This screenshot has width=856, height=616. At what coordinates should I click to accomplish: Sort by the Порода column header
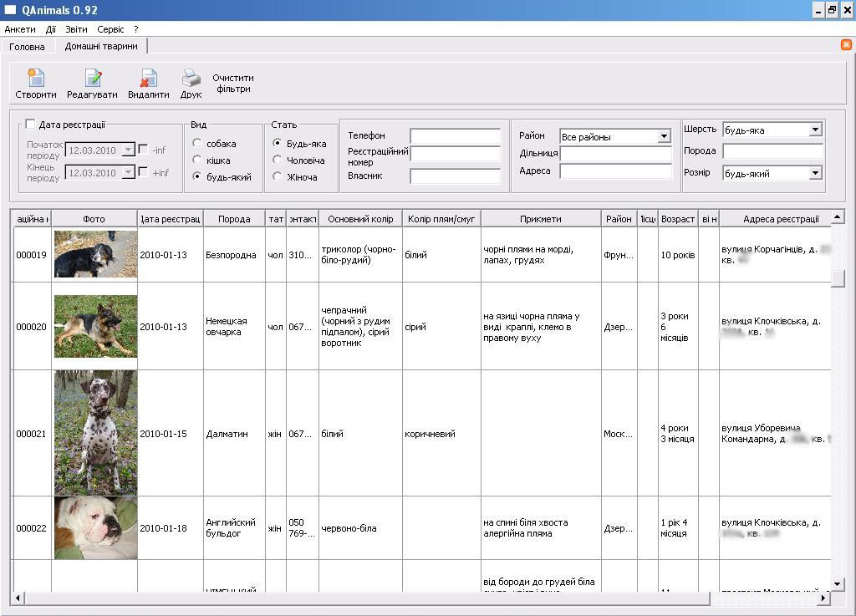point(234,219)
